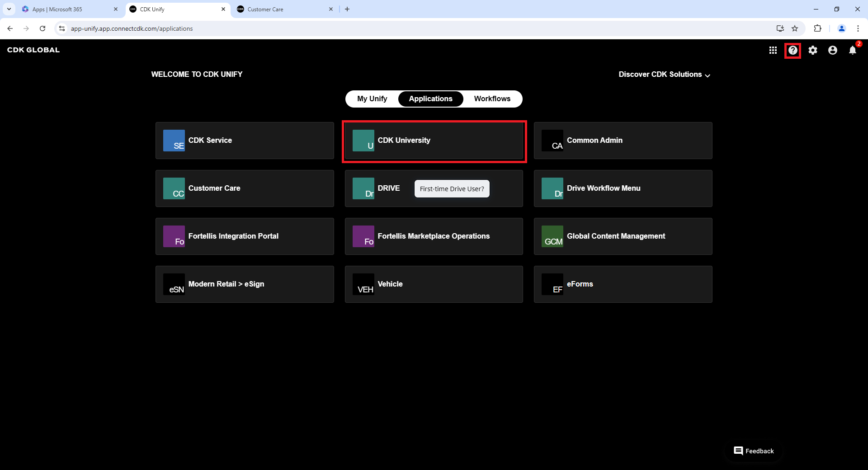Image resolution: width=868 pixels, height=470 pixels.
Task: Switch to the My Unify tab
Action: [372, 99]
